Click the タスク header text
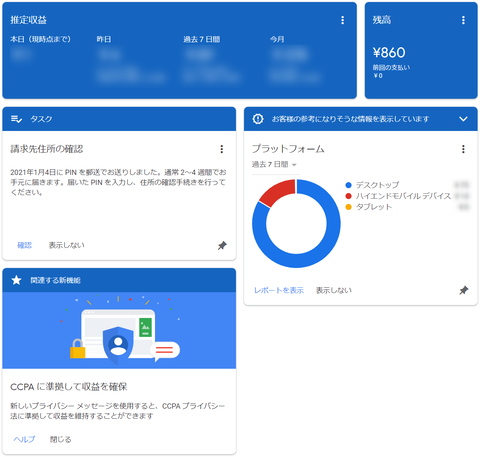 [x=41, y=119]
